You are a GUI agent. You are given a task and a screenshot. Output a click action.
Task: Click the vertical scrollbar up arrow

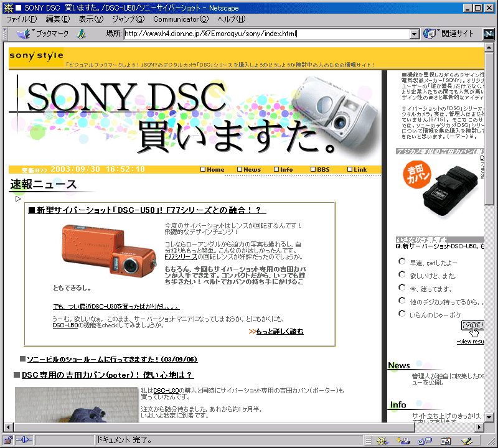(x=489, y=48)
